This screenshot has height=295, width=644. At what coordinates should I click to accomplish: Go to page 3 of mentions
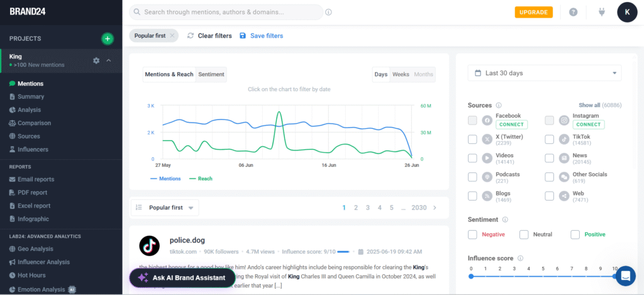coord(367,208)
